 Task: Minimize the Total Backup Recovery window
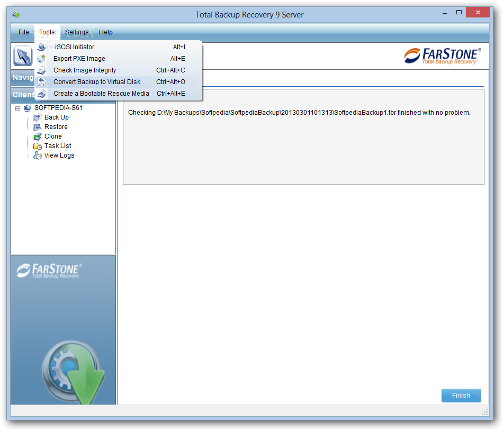pyautogui.click(x=445, y=13)
